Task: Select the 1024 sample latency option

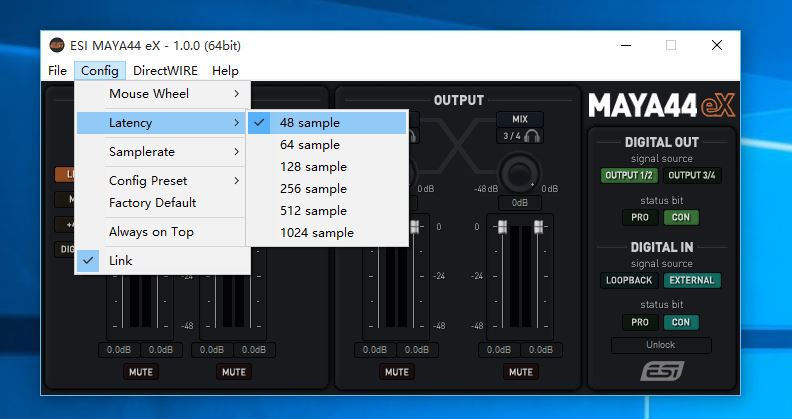Action: coord(316,233)
